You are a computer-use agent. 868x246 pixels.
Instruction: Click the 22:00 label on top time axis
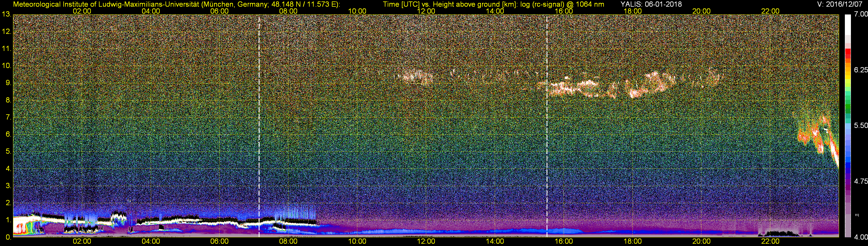click(x=770, y=11)
